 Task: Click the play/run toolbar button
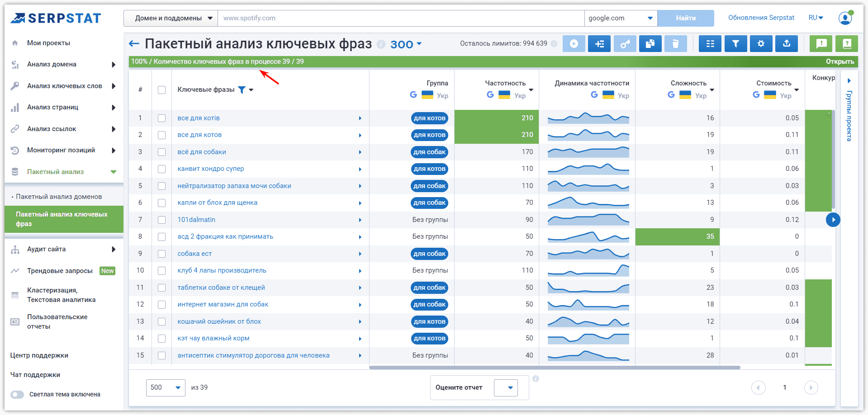pyautogui.click(x=574, y=44)
